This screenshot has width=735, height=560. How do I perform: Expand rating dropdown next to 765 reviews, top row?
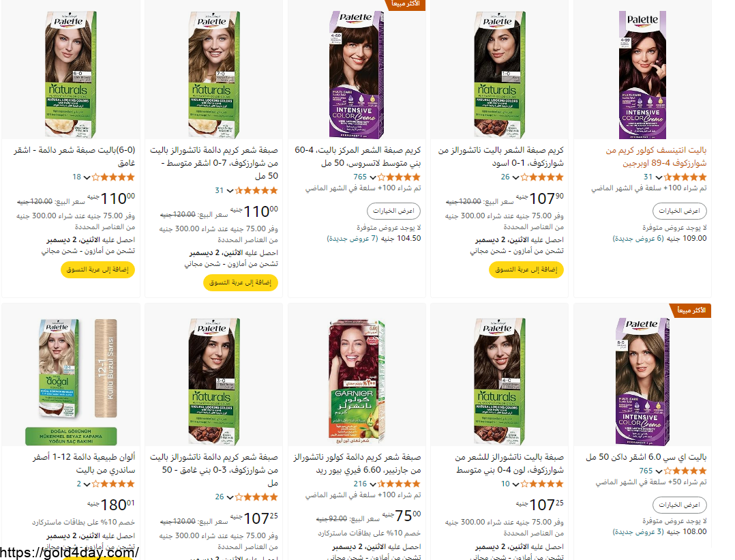pyautogui.click(x=373, y=177)
